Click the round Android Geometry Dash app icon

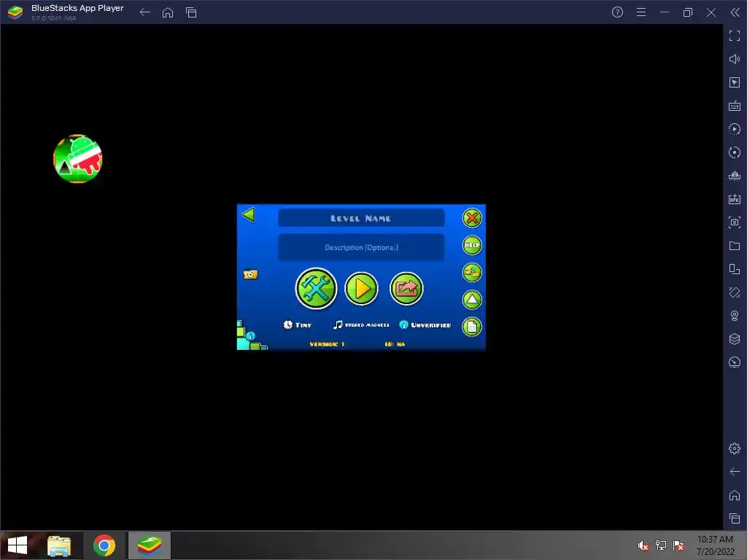tap(77, 158)
